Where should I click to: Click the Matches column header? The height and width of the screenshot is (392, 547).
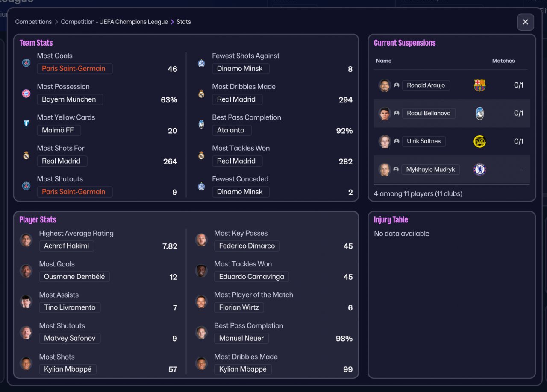(x=503, y=61)
